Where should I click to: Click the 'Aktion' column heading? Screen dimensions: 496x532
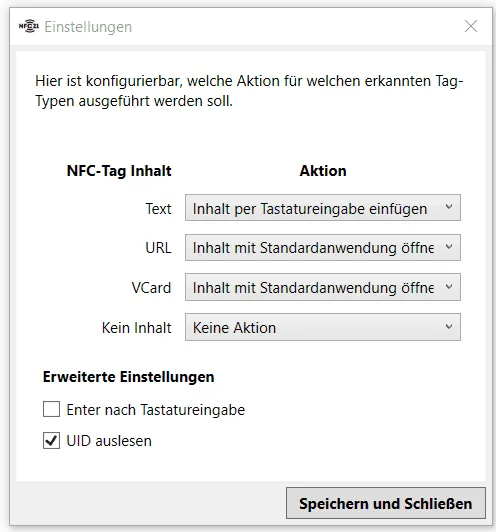323,171
